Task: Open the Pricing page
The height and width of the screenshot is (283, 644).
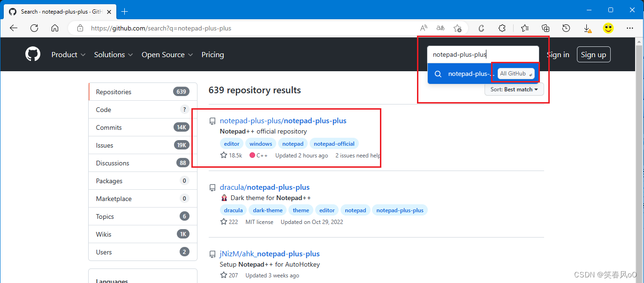Action: tap(212, 54)
